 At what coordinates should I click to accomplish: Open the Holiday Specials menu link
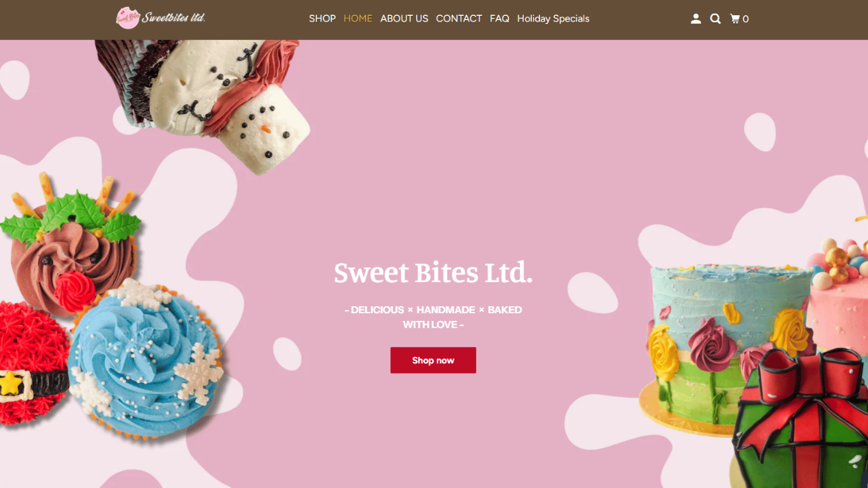pyautogui.click(x=553, y=19)
